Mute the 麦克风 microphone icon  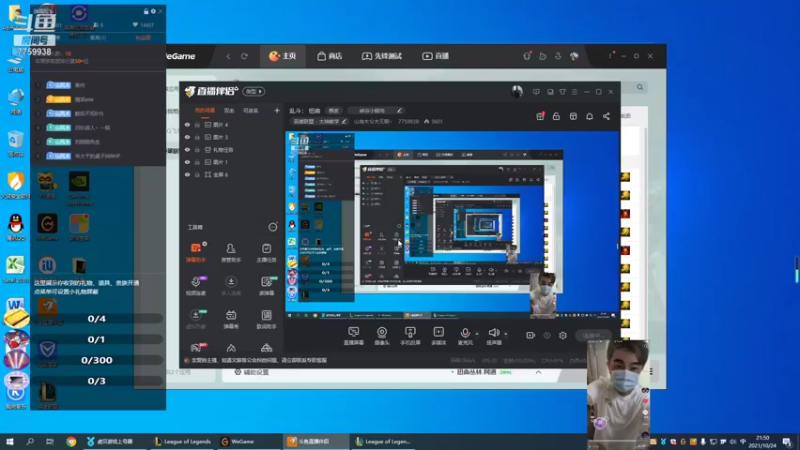[465, 333]
